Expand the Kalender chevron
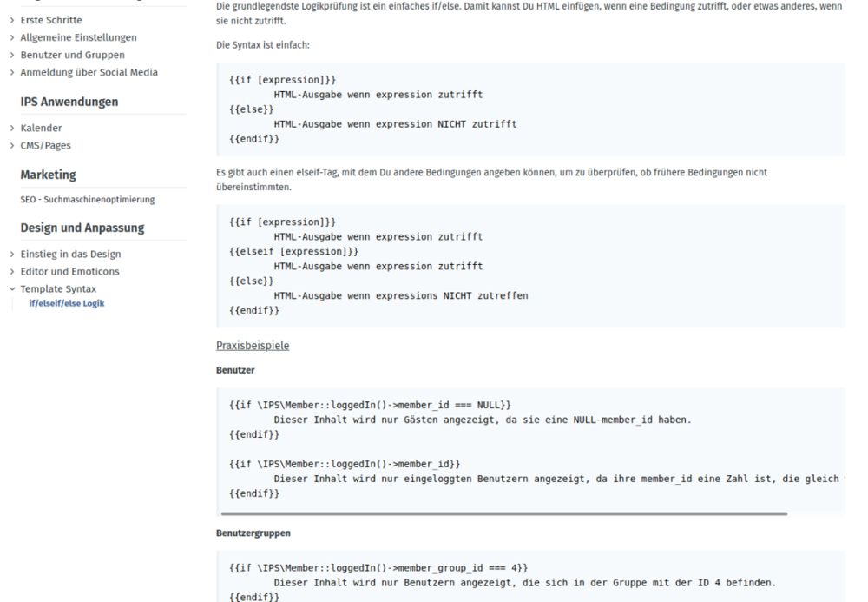Viewport: 868px width, 602px height. click(x=12, y=129)
